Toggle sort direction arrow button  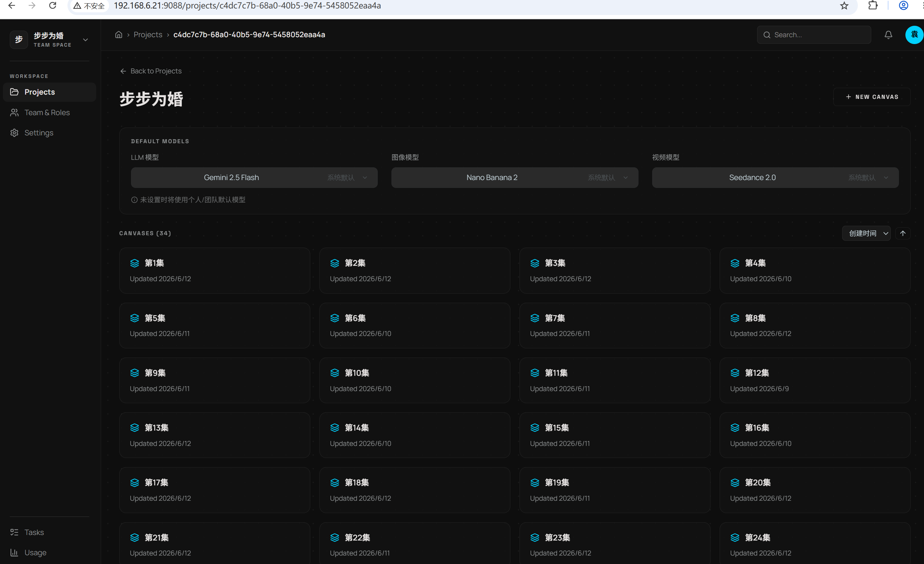902,234
